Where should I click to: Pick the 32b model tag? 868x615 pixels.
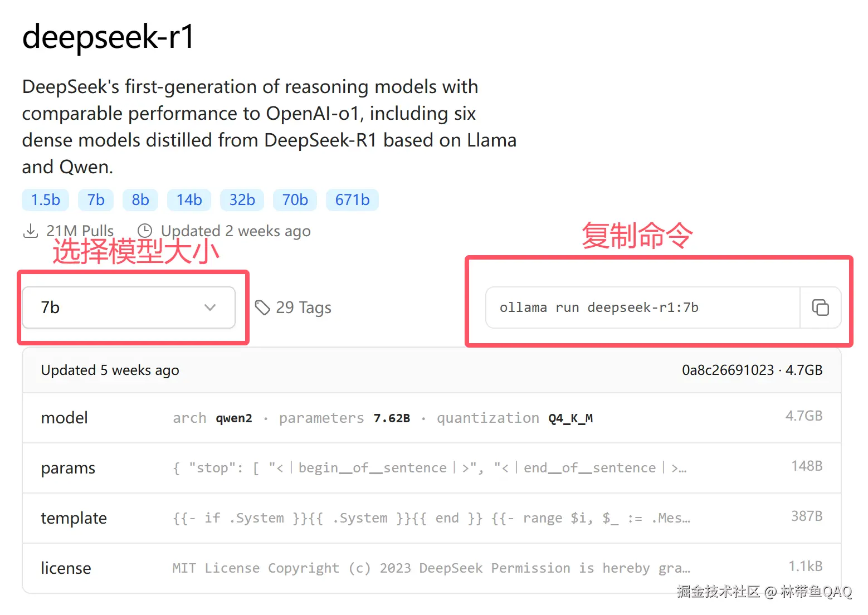pyautogui.click(x=242, y=200)
